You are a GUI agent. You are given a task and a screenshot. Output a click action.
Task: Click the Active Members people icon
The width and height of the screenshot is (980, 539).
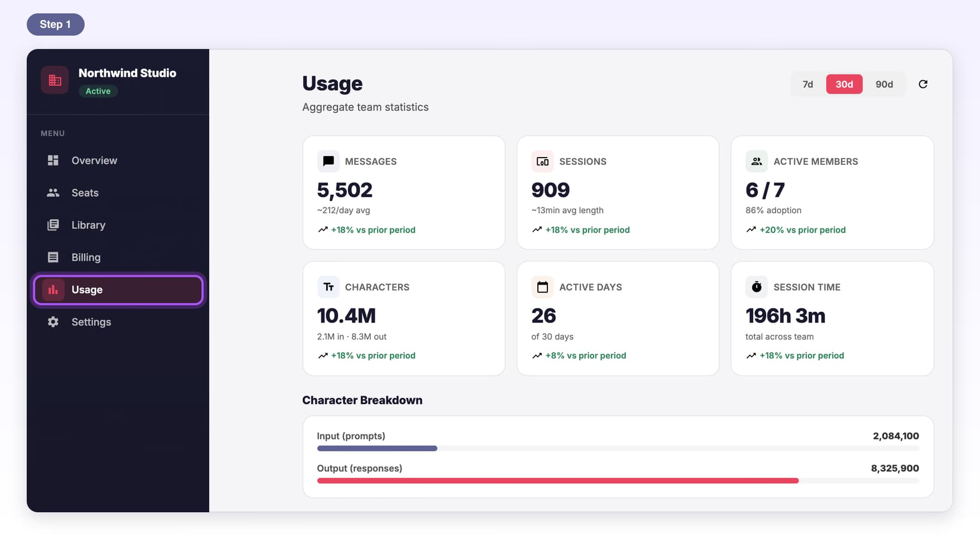click(757, 161)
